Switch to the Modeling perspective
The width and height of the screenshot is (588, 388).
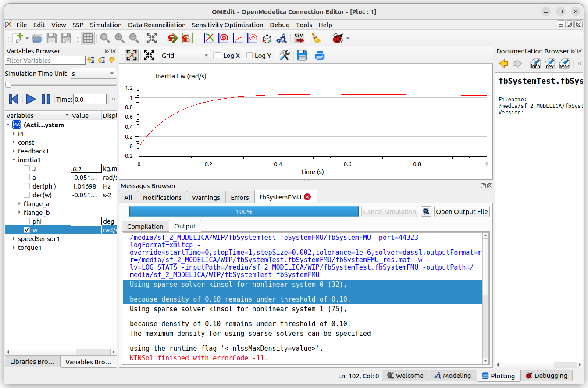(x=453, y=375)
